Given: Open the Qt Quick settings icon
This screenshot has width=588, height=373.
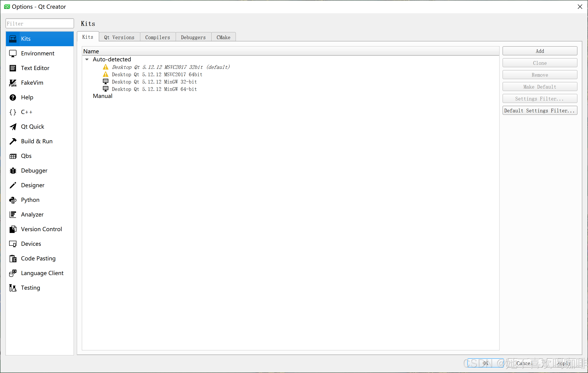Looking at the screenshot, I should tap(13, 127).
